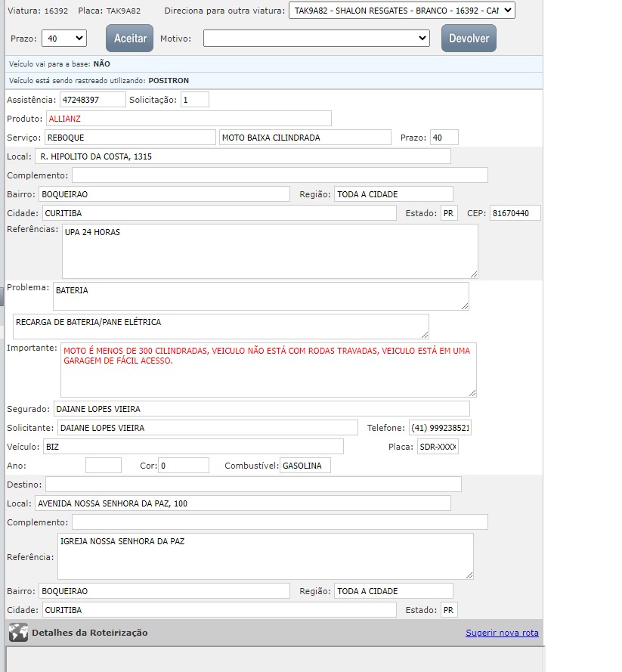
Task: Click the globe icon beside Detalhes da Roteirização
Action: (18, 632)
